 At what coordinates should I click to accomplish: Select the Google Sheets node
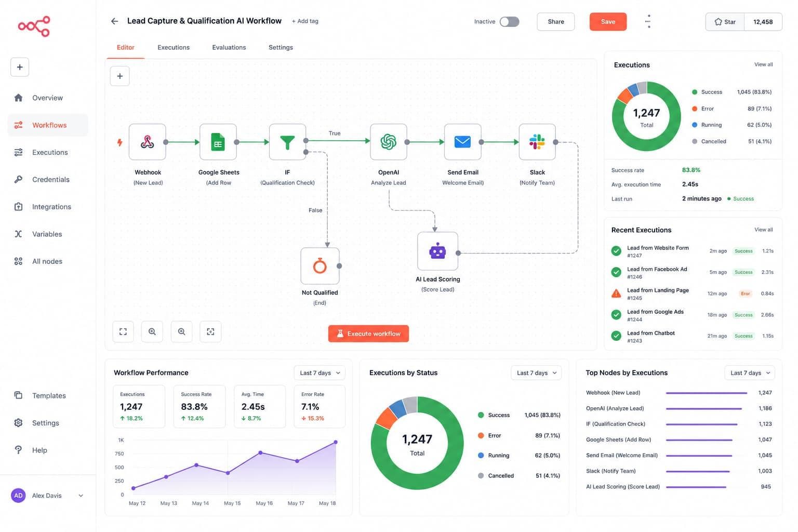[x=218, y=142]
